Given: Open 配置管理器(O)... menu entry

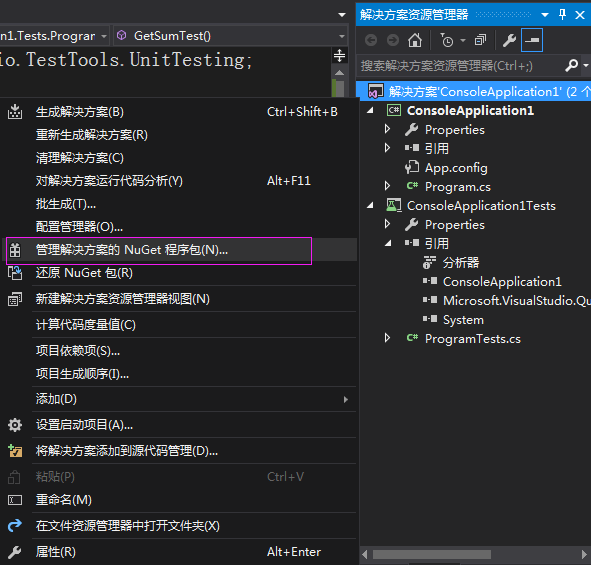Looking at the screenshot, I should pos(80,227).
